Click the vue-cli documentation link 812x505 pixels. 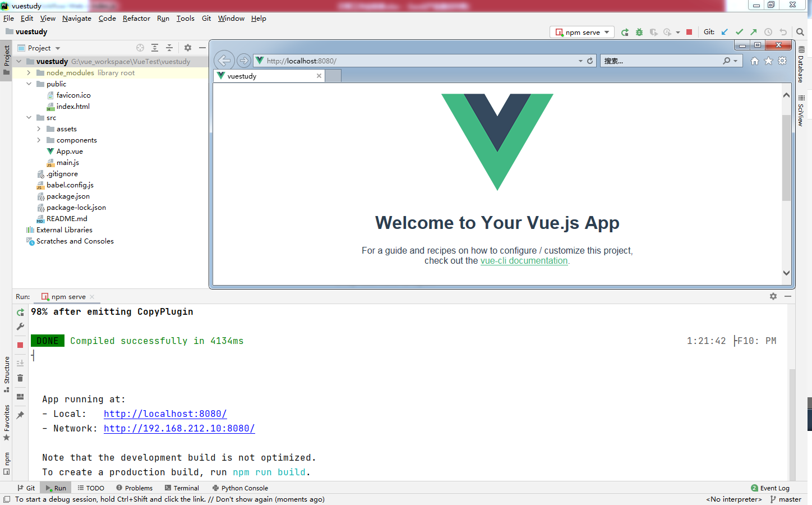click(524, 261)
